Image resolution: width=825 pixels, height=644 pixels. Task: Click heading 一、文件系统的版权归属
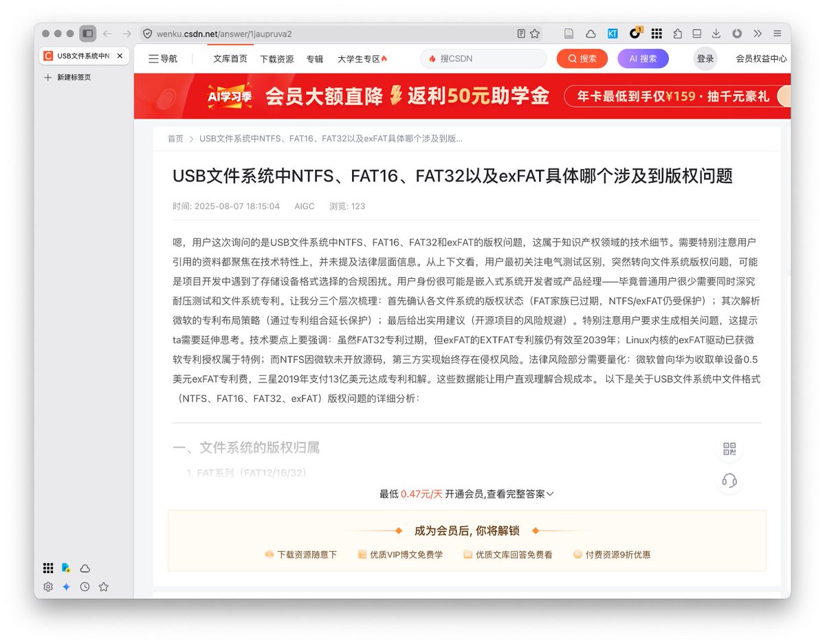246,448
